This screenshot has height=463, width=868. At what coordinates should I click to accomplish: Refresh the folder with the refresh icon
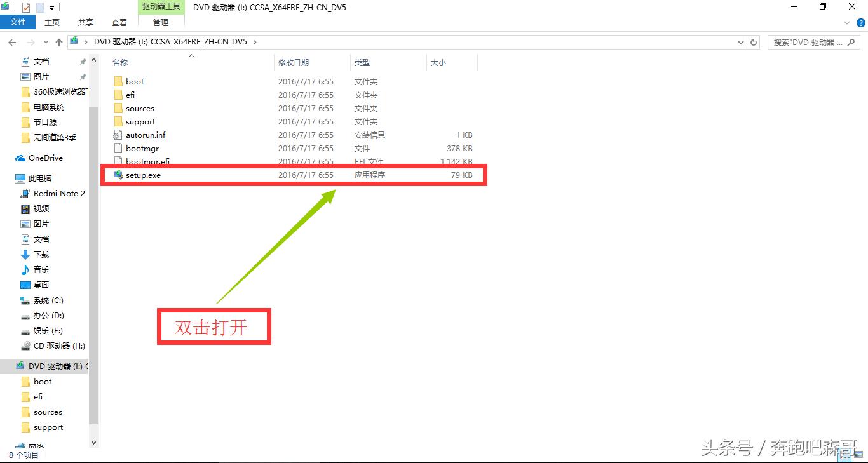(x=754, y=42)
